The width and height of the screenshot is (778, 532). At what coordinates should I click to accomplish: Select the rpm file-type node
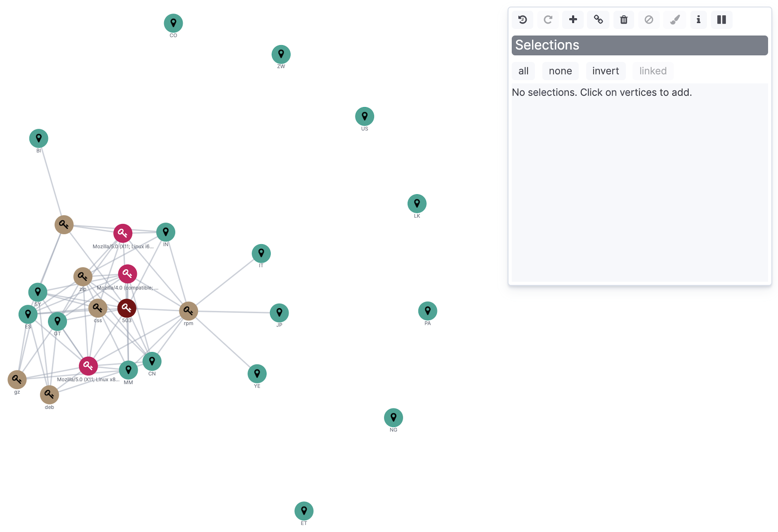[188, 310]
